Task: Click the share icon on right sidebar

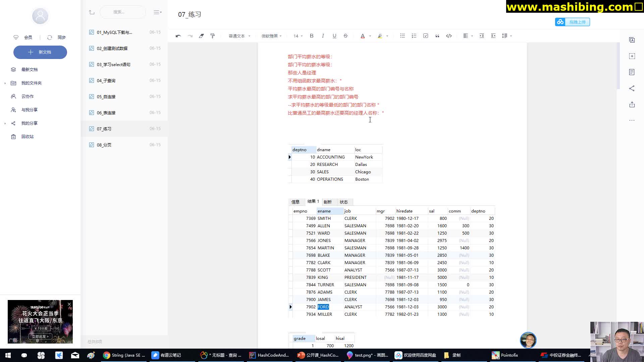Action: click(x=632, y=88)
